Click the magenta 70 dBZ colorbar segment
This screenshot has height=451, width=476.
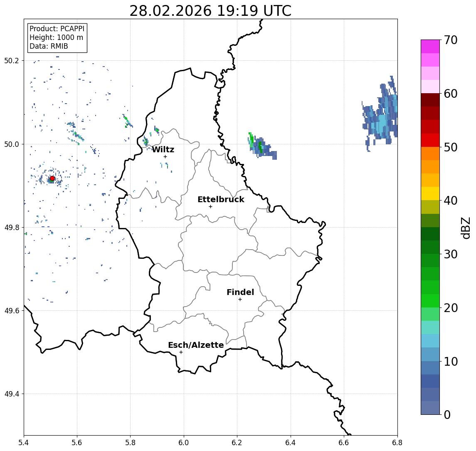pos(430,47)
